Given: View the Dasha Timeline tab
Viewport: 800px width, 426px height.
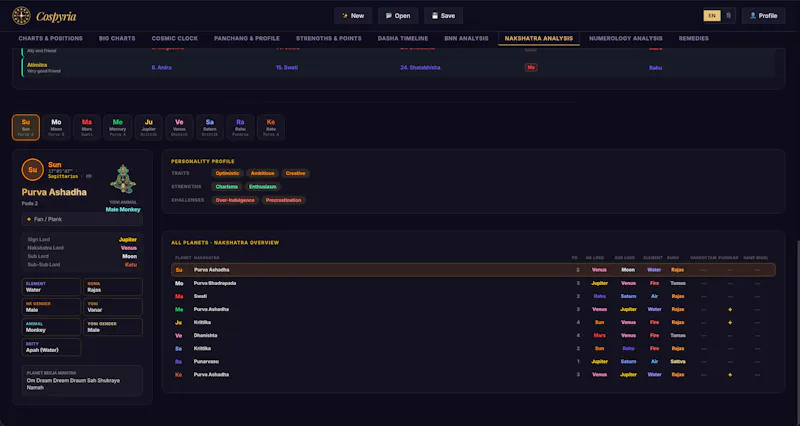Looking at the screenshot, I should tap(403, 38).
